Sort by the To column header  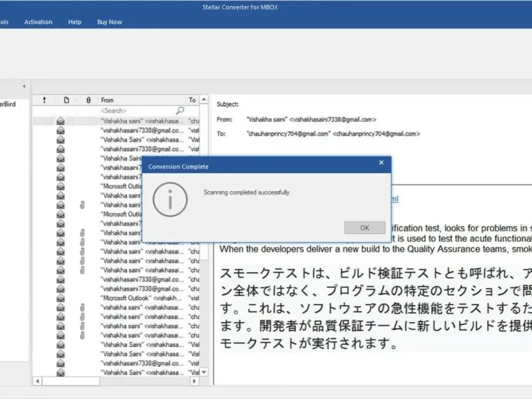192,100
